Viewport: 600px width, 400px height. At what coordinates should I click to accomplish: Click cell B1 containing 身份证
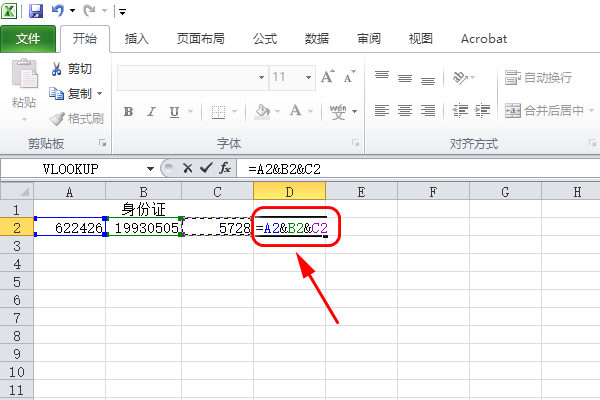[143, 209]
